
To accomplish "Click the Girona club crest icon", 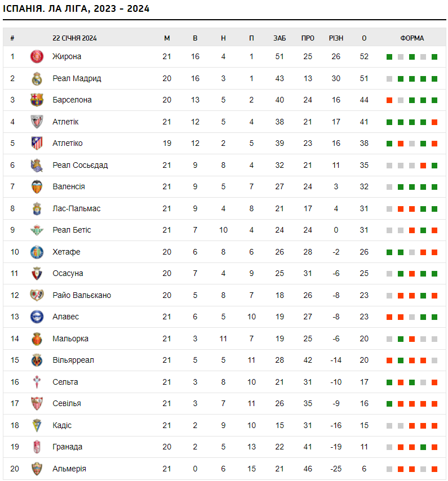I will click(x=37, y=56).
